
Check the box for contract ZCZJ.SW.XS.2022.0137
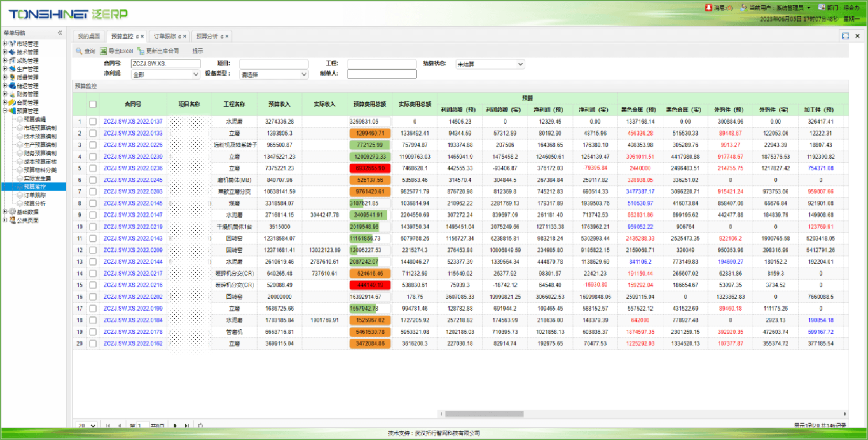click(93, 122)
